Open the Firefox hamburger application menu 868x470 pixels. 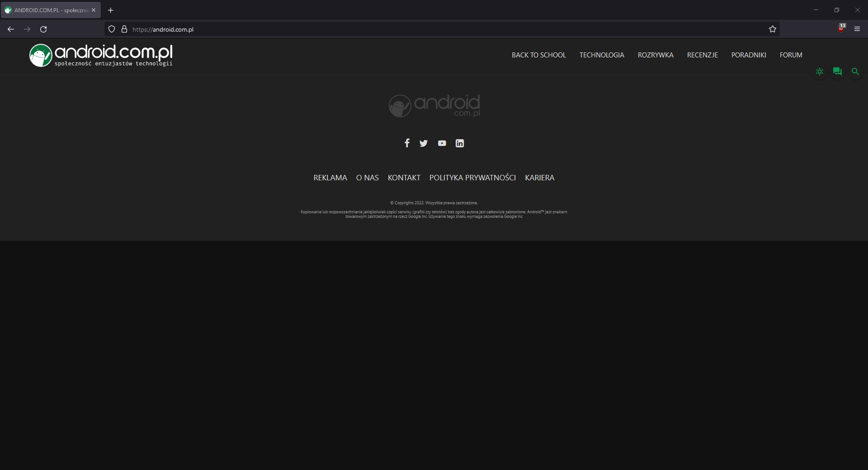click(x=857, y=29)
